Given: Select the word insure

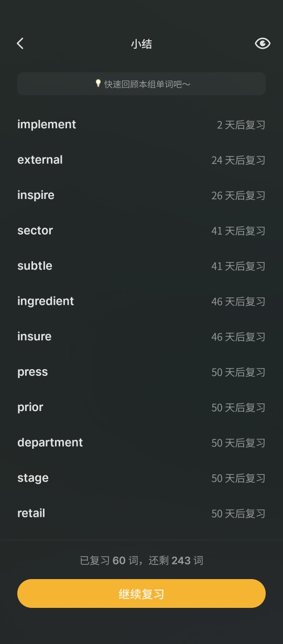Looking at the screenshot, I should 35,337.
